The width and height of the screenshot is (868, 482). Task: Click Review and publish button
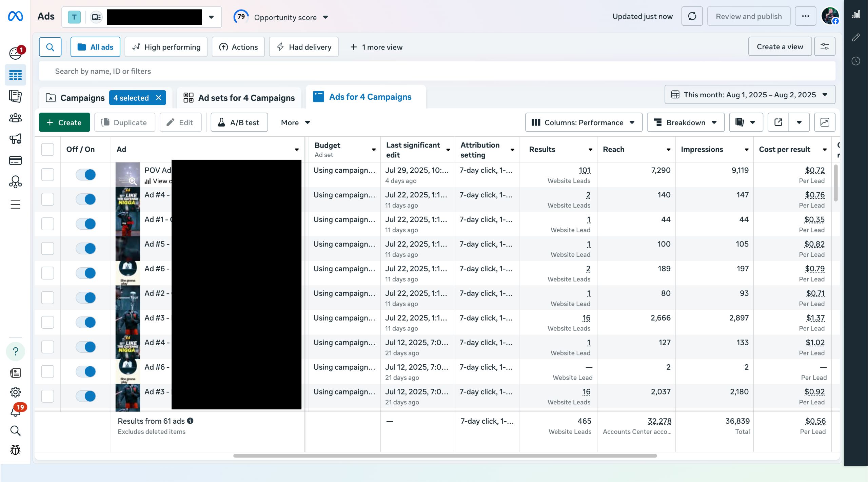(749, 16)
